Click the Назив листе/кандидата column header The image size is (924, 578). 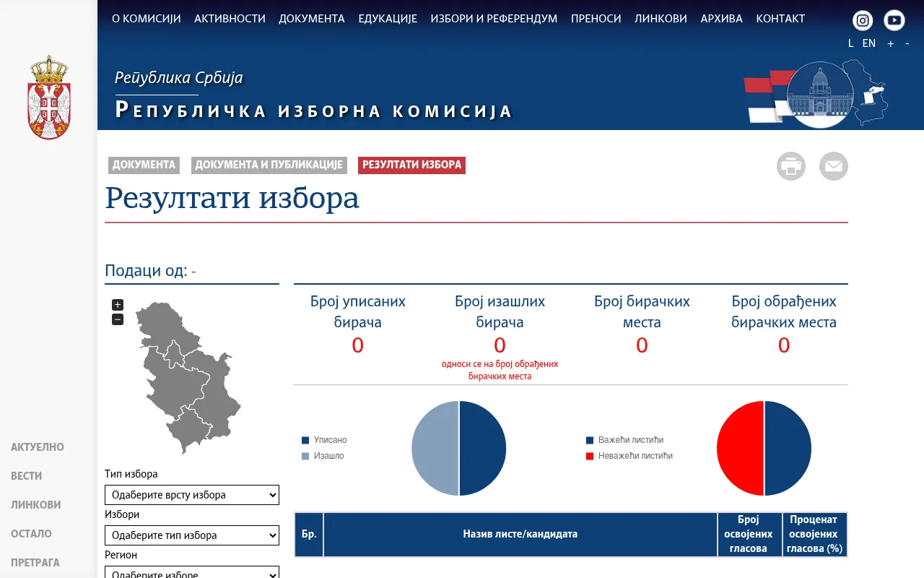520,535
